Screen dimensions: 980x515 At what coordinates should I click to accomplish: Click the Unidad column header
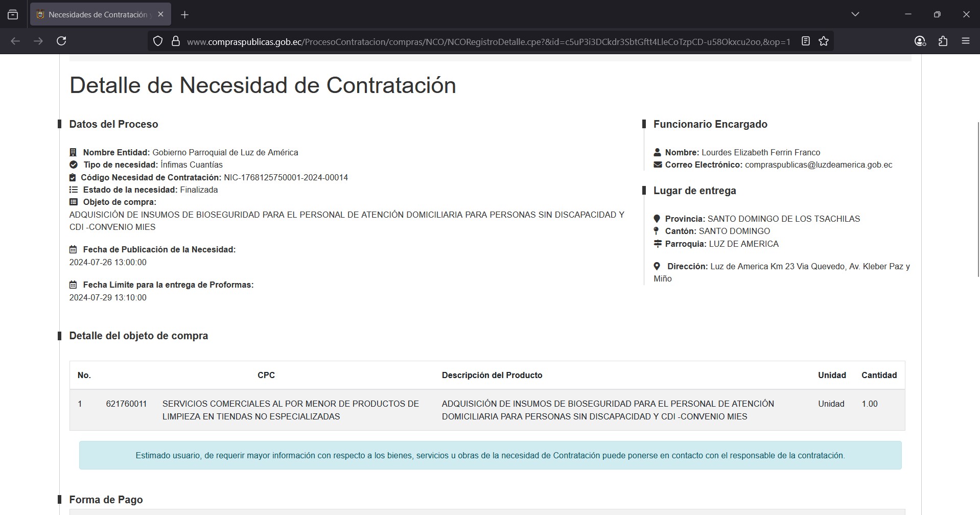tap(832, 375)
